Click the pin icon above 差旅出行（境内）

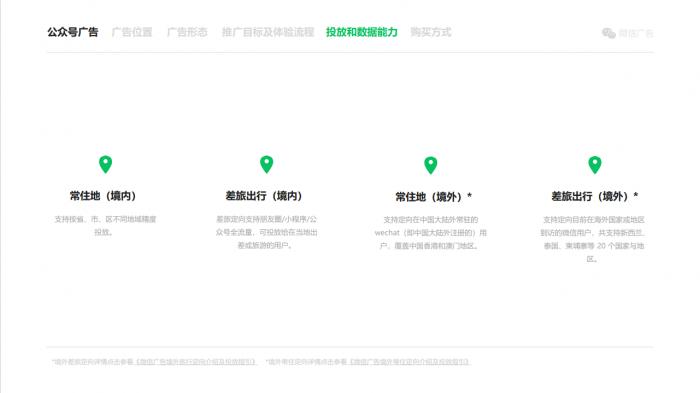coord(267,164)
